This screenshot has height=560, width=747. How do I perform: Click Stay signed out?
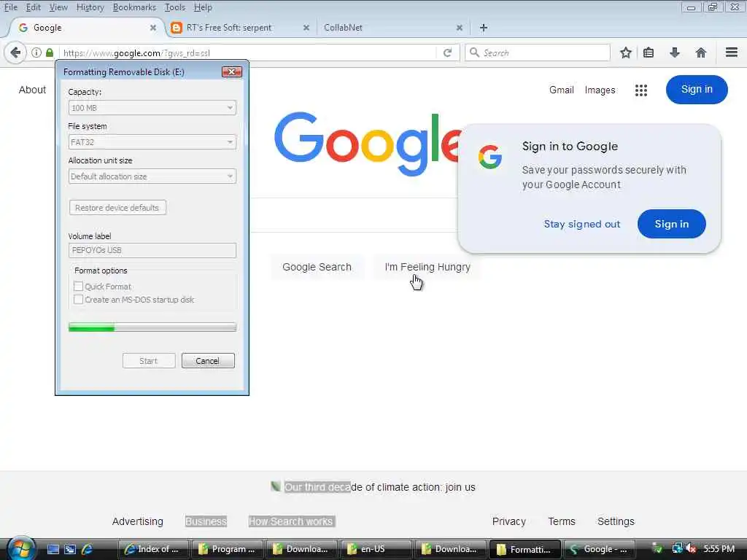click(582, 224)
